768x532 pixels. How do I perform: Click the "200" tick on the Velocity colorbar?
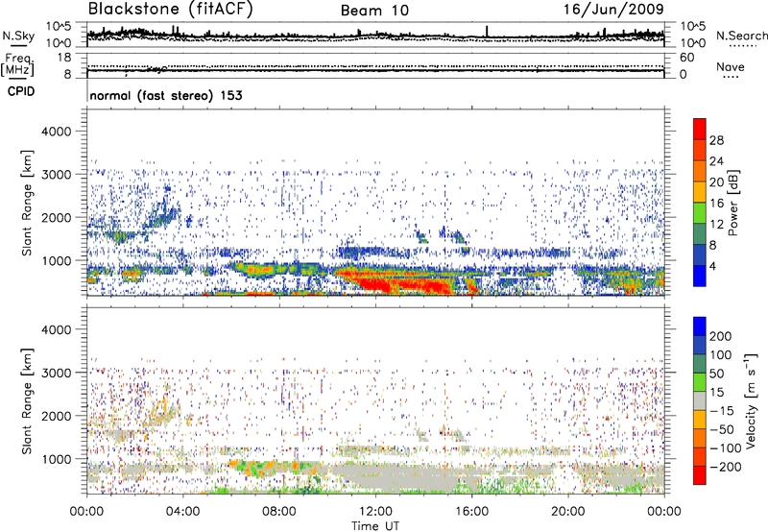721,336
